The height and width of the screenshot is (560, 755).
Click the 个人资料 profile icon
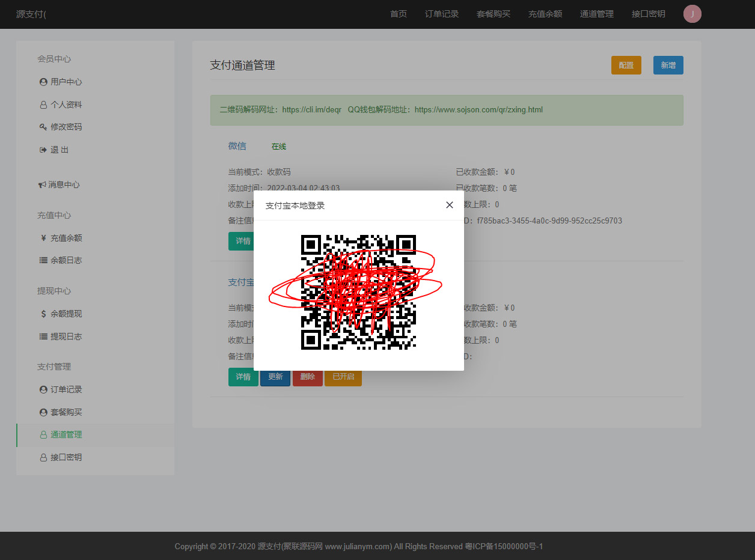(x=43, y=105)
